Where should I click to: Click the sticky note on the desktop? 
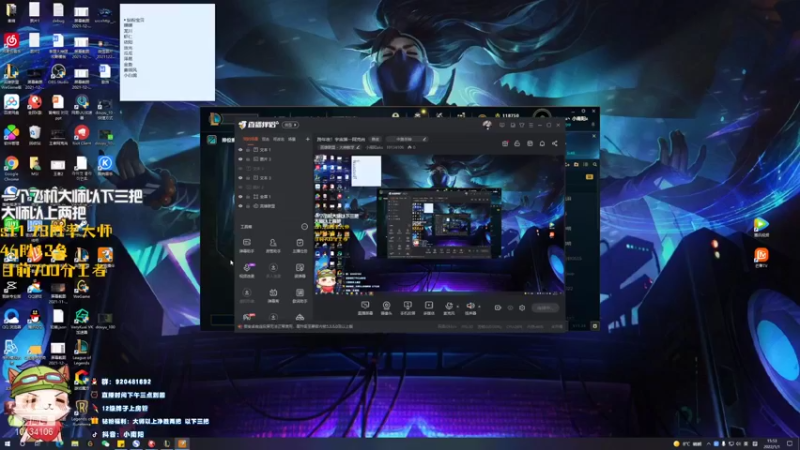coord(167,52)
